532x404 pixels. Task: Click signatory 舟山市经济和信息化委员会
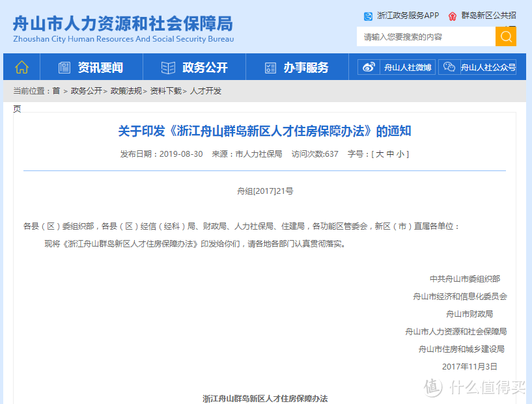460,297
